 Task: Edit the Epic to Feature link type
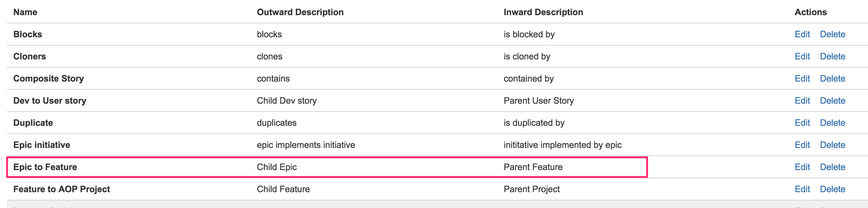802,167
